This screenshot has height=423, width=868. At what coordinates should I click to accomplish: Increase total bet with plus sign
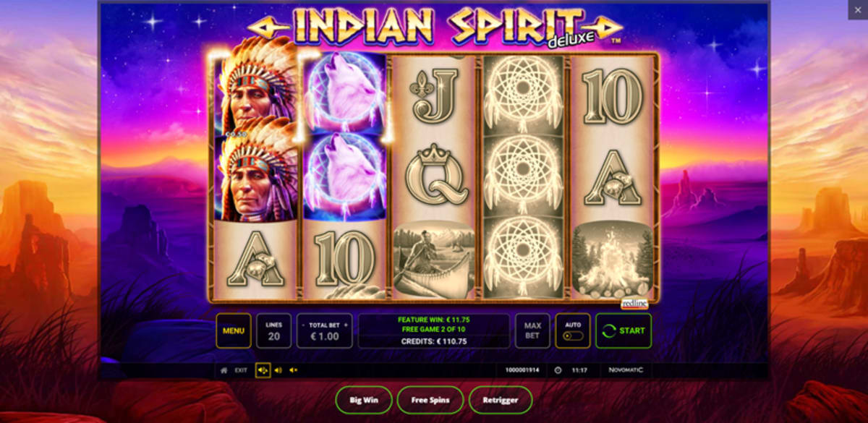[346, 325]
